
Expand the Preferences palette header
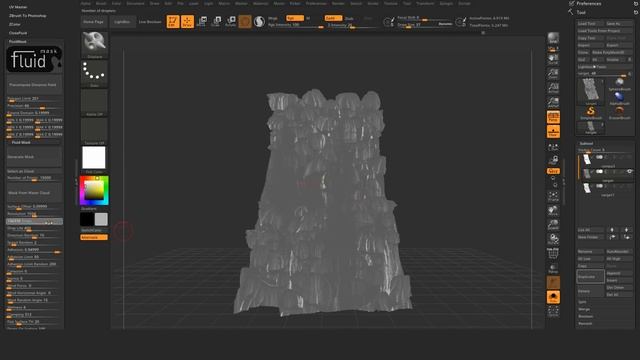(x=589, y=3)
